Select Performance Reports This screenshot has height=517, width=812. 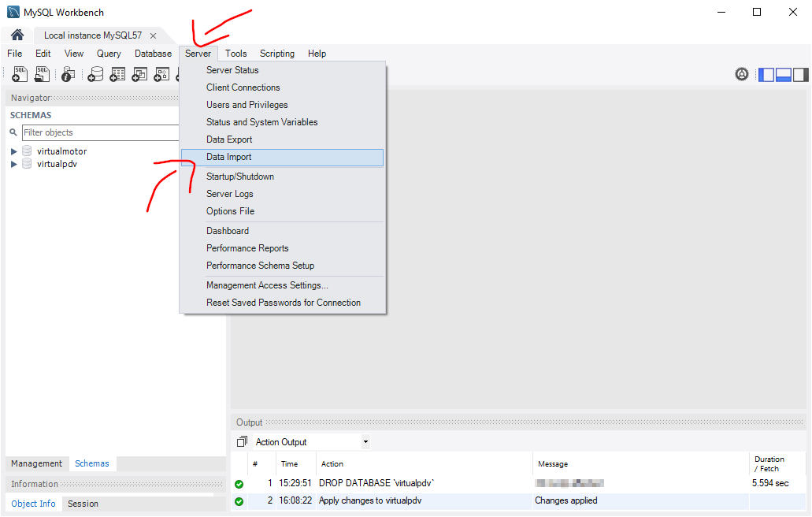pos(282,248)
